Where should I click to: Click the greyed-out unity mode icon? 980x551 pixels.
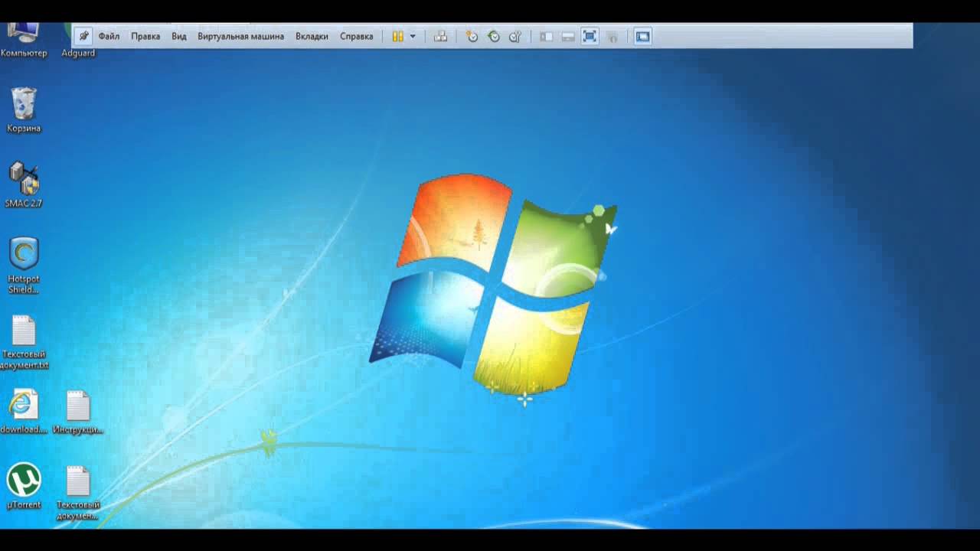612,36
